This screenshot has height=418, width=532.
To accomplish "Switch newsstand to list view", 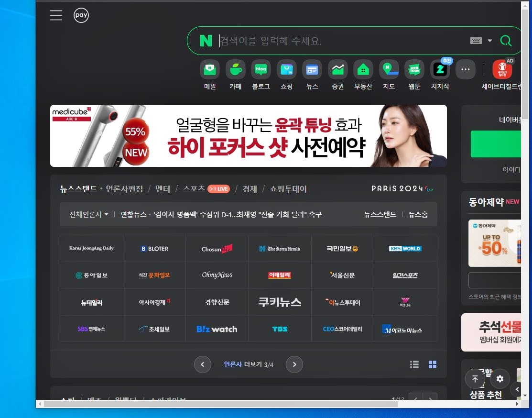I will click(414, 364).
